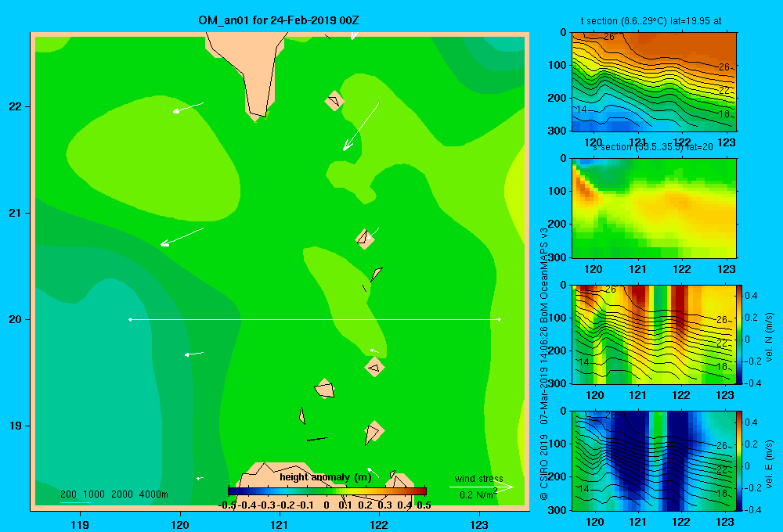783x532 pixels.
Task: Open the temperature section plot panel
Action: (x=654, y=82)
